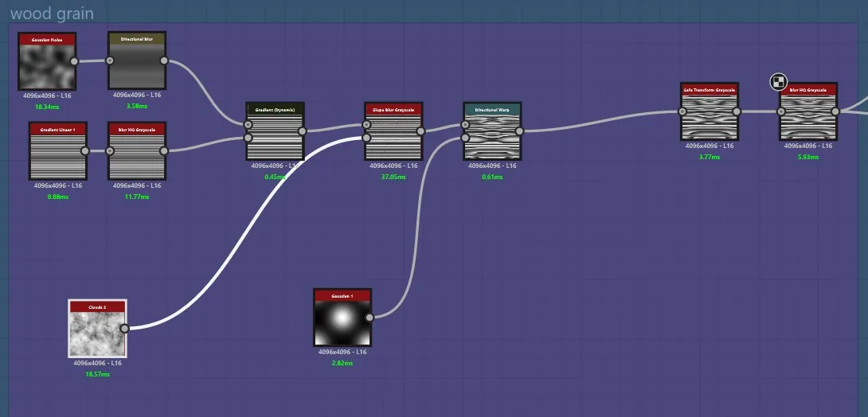Click the checker badge icon above Blur HQ Grayscale

[778, 82]
